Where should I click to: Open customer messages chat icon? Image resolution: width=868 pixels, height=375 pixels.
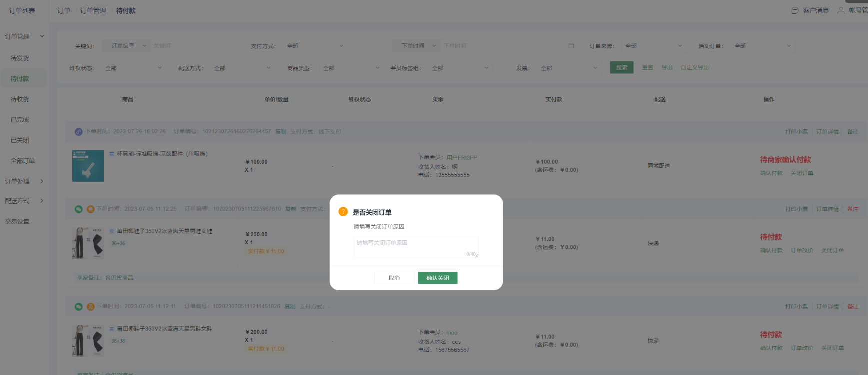795,10
